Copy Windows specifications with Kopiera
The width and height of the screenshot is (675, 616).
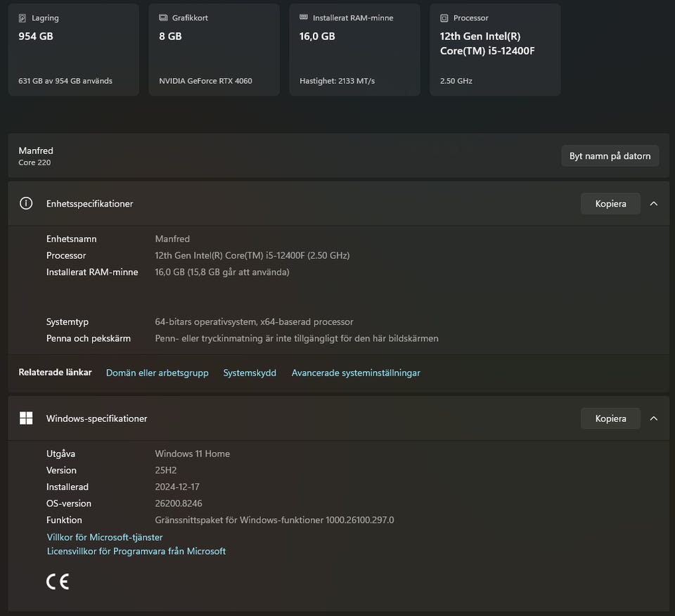point(610,418)
